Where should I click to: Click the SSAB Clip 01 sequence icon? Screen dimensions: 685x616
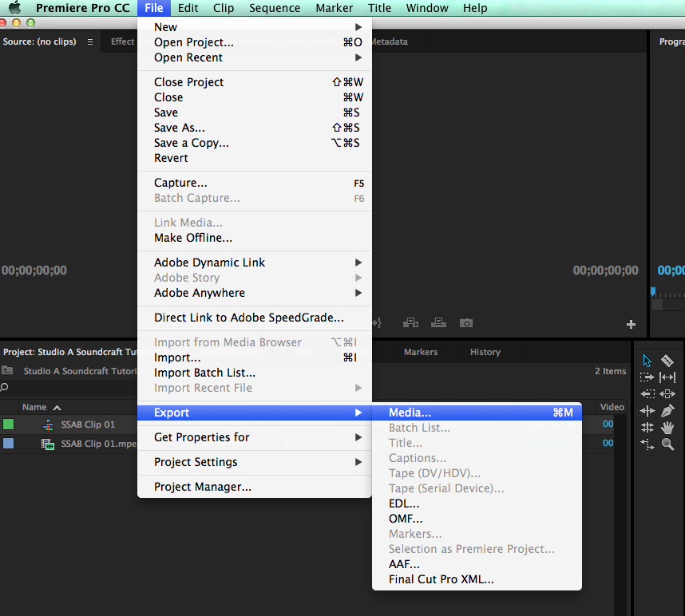point(48,424)
